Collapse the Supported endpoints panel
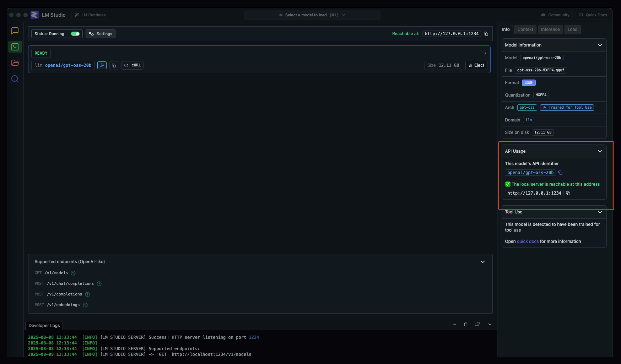 click(483, 261)
